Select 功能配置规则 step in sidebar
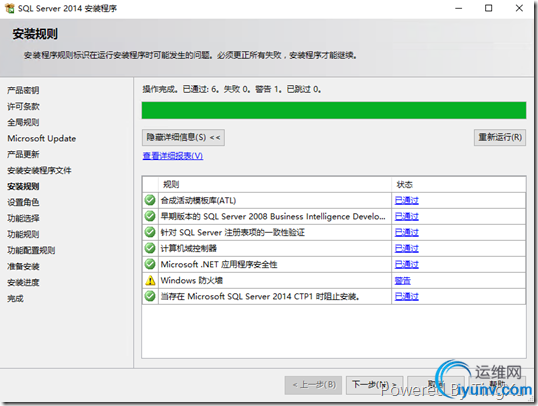538x406 pixels. [31, 250]
